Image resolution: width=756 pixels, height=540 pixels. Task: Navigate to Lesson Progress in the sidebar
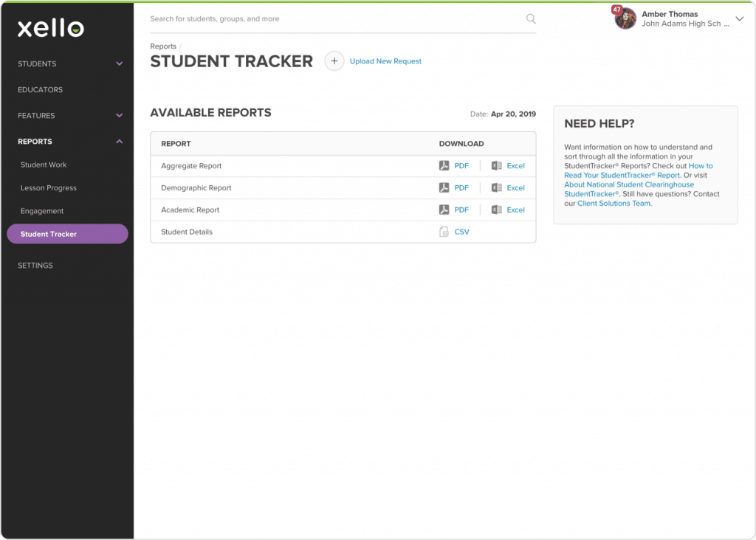point(49,187)
